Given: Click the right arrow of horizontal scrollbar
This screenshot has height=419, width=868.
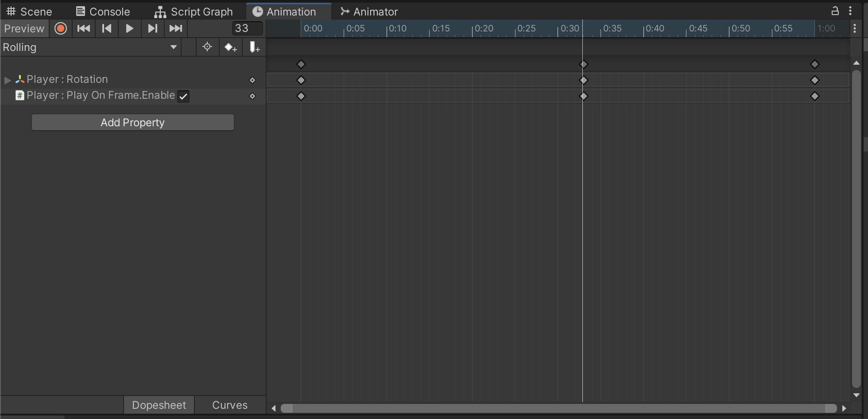Looking at the screenshot, I should (844, 408).
